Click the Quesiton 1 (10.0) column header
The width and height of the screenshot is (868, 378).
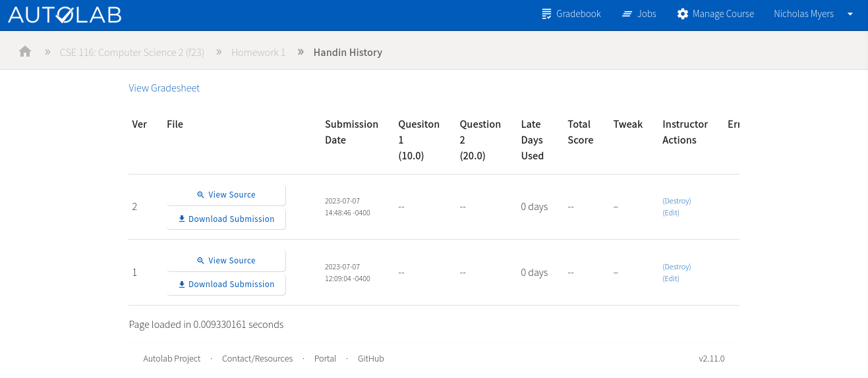coord(419,140)
